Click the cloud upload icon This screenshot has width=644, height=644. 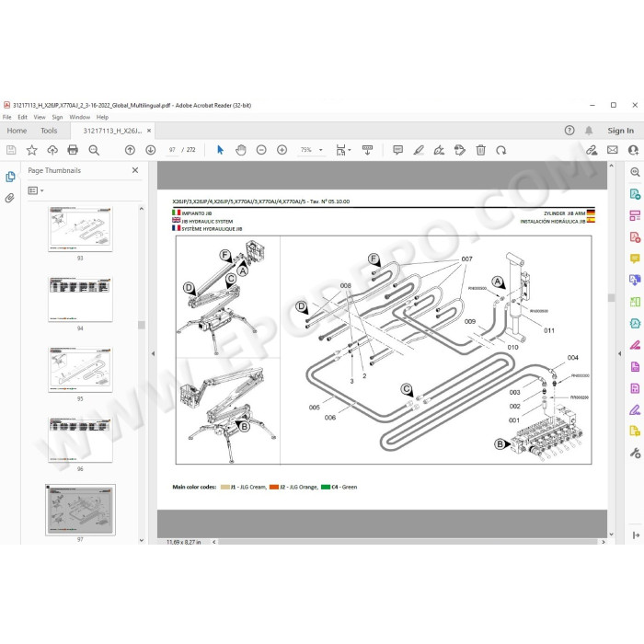pos(52,150)
